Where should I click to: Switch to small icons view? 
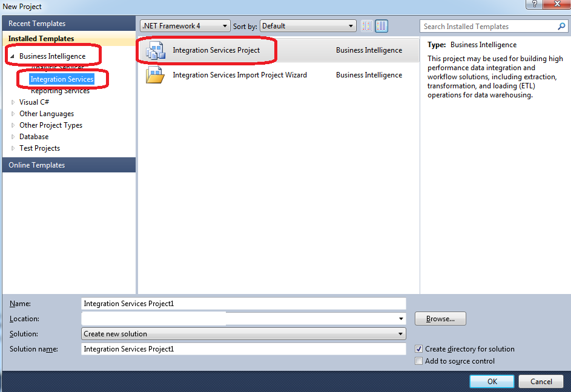coord(367,26)
